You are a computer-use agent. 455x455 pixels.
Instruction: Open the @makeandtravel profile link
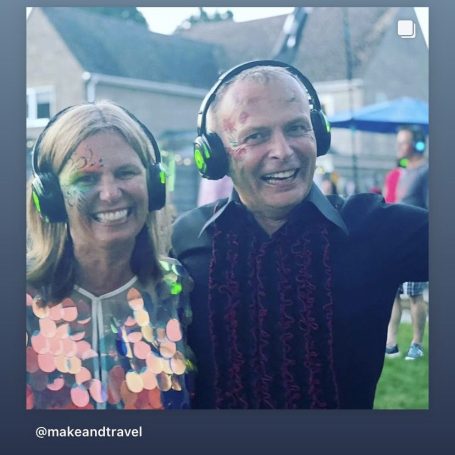[x=89, y=432]
